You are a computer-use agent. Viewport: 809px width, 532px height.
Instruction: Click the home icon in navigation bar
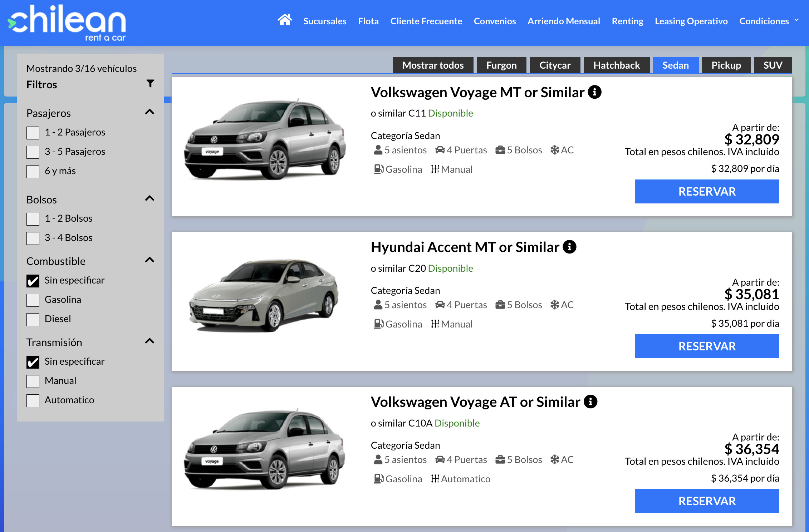pyautogui.click(x=285, y=20)
